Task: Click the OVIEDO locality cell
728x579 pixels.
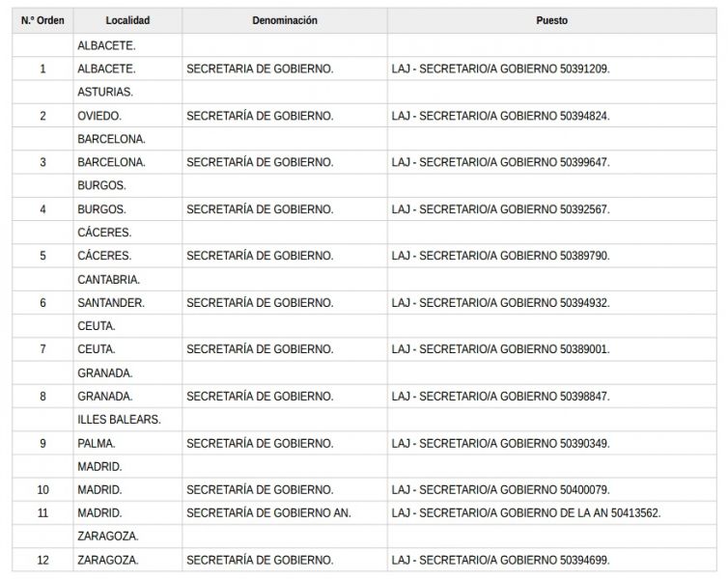Action: click(99, 116)
